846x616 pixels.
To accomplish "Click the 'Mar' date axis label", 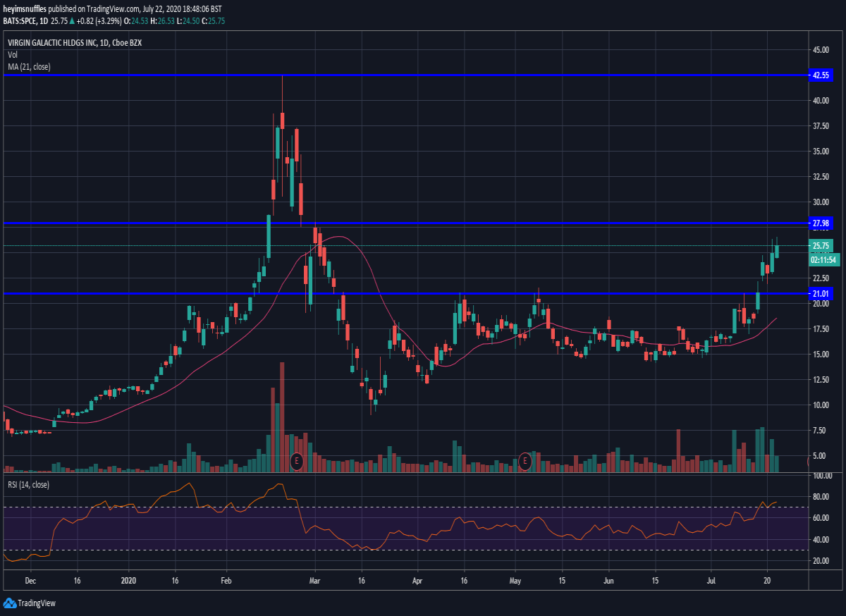I will click(x=314, y=582).
